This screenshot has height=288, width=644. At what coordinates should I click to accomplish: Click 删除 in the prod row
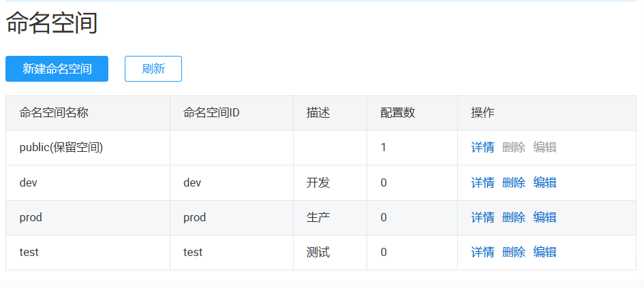(x=513, y=217)
